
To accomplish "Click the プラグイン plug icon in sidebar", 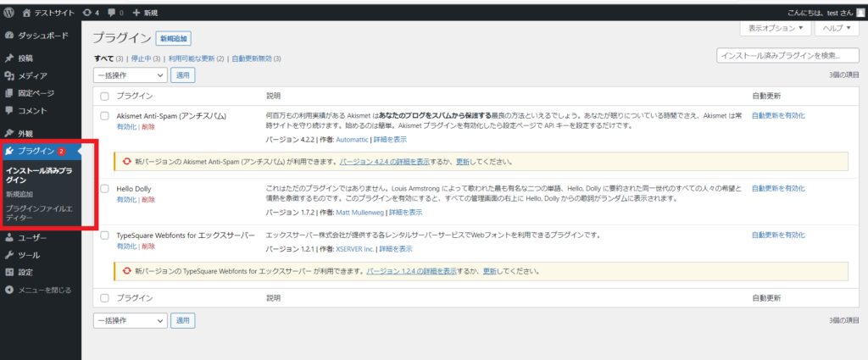I will (9, 151).
